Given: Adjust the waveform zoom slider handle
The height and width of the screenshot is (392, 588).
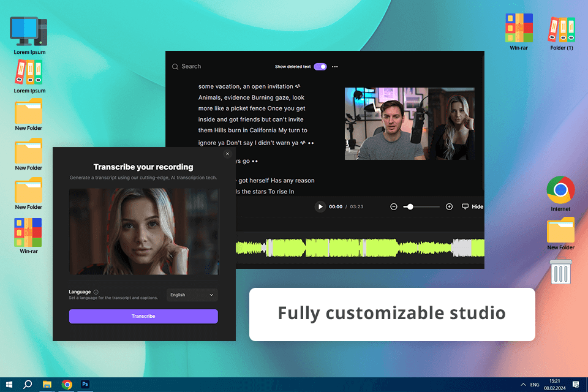Looking at the screenshot, I should 410,206.
